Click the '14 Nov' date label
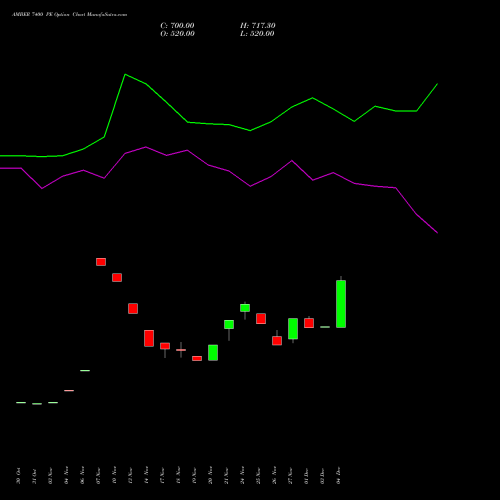Image resolution: width=500 pixels, height=500 pixels. tap(146, 476)
